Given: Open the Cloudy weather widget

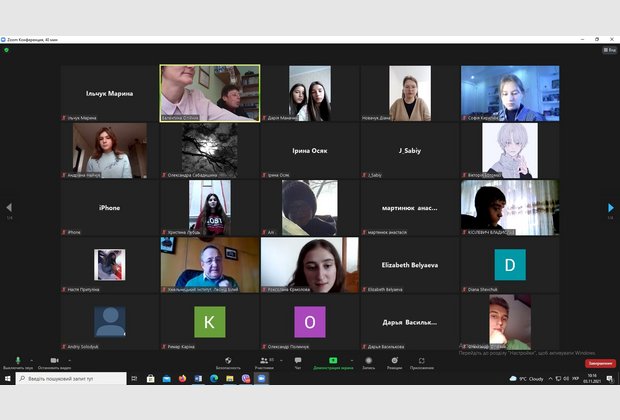Looking at the screenshot, I should click(526, 378).
